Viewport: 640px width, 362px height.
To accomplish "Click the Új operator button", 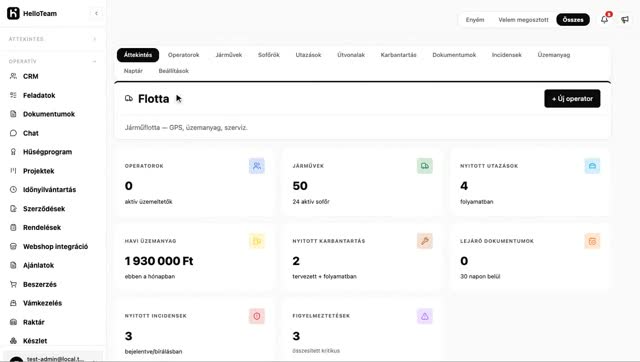I will [572, 98].
